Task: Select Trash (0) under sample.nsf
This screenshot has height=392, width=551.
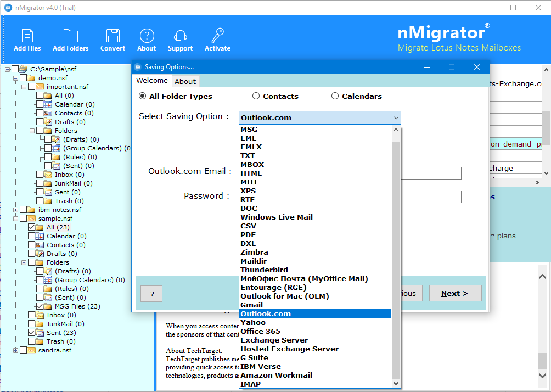Action: [x=61, y=341]
